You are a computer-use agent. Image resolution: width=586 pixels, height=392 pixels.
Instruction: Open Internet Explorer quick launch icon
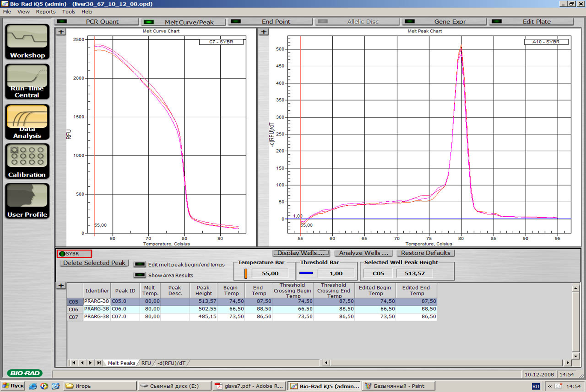(33, 386)
